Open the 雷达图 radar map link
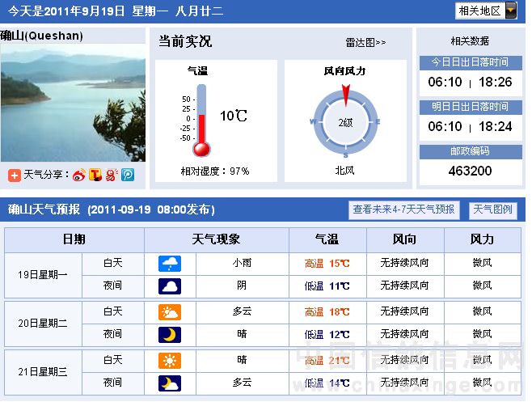 [x=365, y=42]
